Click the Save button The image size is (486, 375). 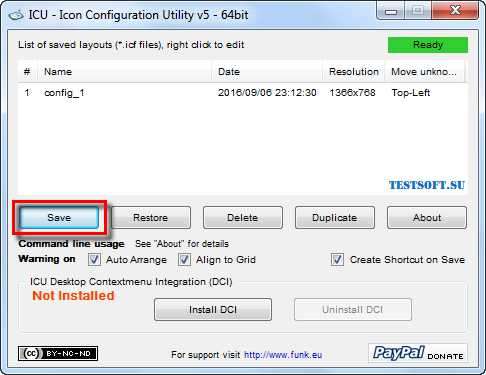point(59,218)
